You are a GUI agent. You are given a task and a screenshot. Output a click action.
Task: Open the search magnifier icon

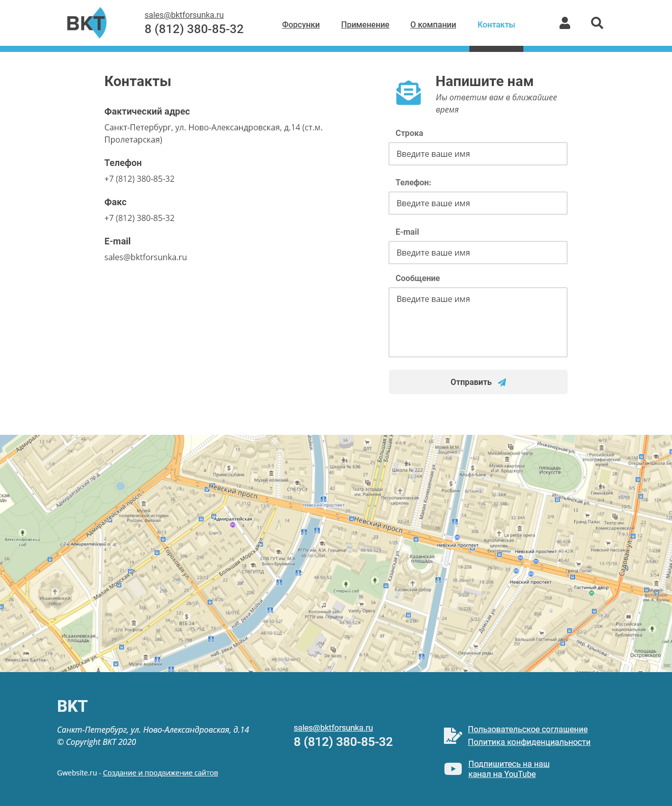tap(597, 23)
